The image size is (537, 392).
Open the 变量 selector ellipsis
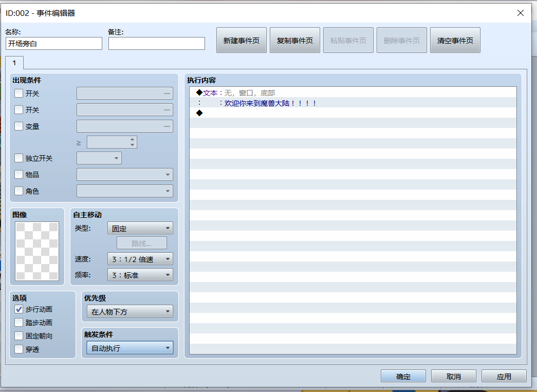click(167, 126)
